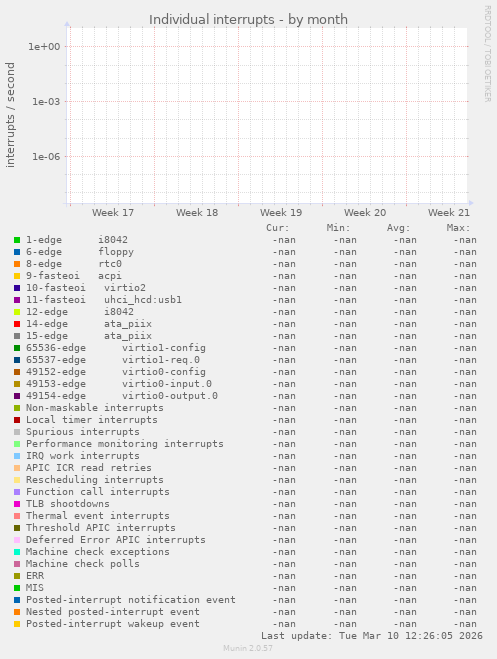The image size is (497, 659).
Task: Select the orange swatch for 8-edge rtc0
Action: point(17,264)
